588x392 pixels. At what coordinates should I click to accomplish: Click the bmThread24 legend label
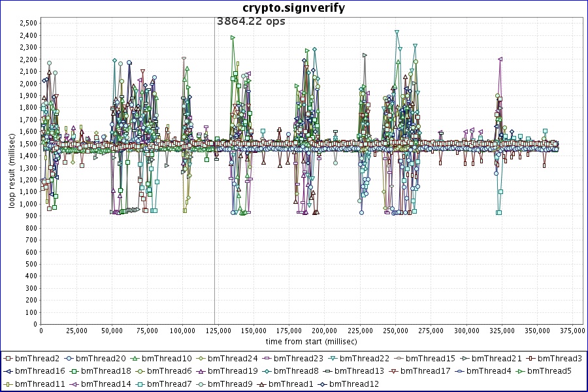click(x=231, y=359)
